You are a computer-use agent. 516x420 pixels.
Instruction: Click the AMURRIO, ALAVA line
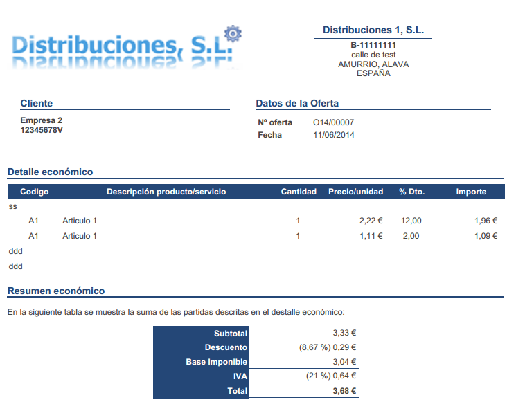pyautogui.click(x=373, y=64)
